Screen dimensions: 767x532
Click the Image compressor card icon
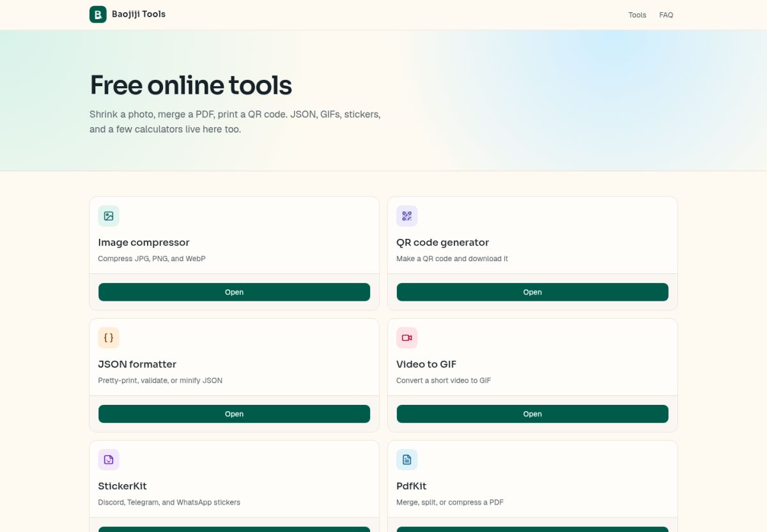(109, 216)
